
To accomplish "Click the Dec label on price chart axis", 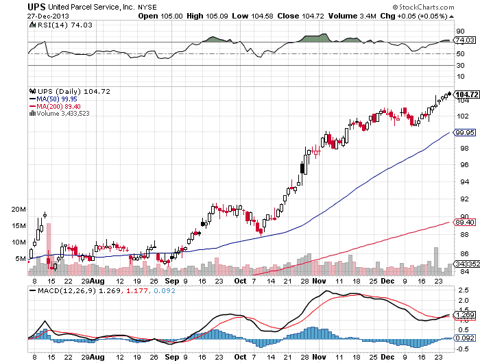I will 388,281.
